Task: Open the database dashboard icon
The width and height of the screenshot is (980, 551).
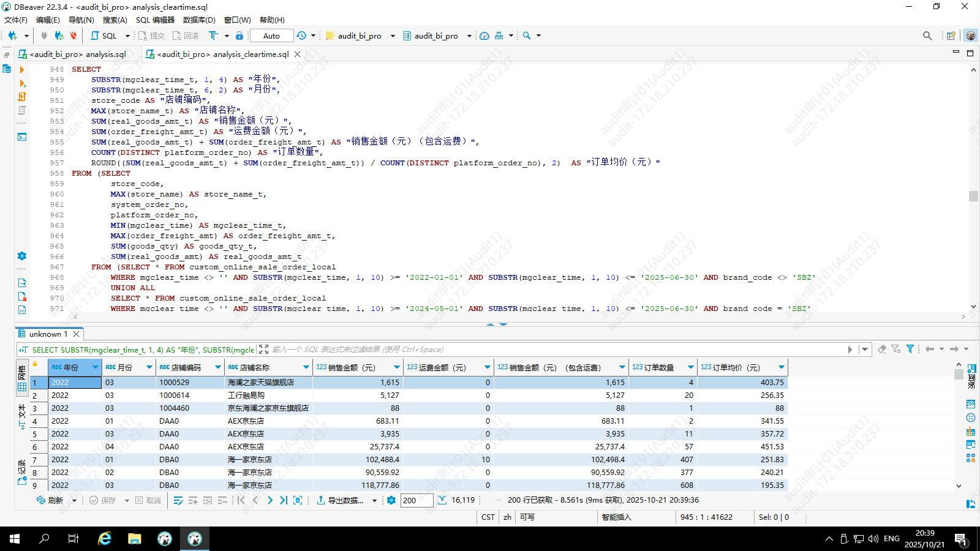Action: click(x=484, y=36)
